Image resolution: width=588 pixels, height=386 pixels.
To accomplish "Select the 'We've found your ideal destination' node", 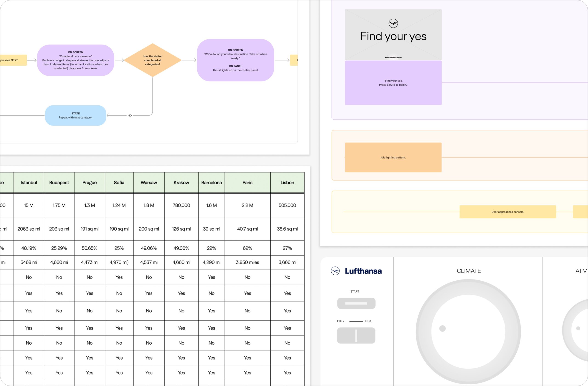I will coord(235,60).
